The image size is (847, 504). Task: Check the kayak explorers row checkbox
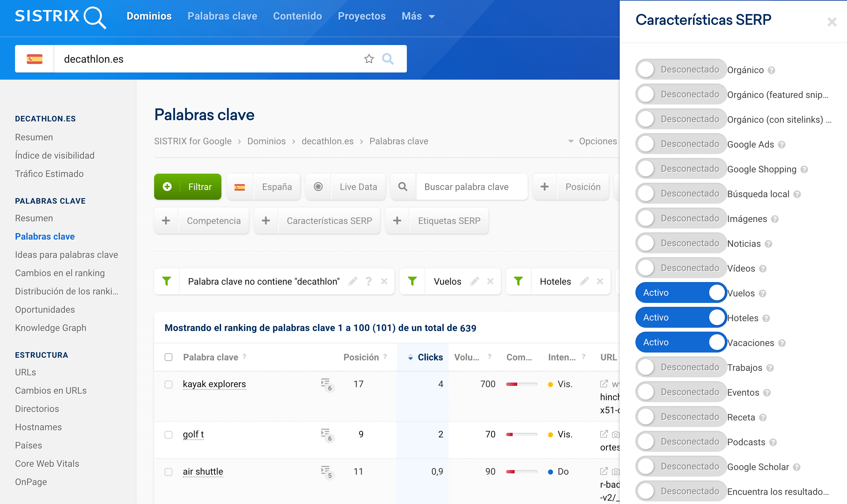[168, 384]
